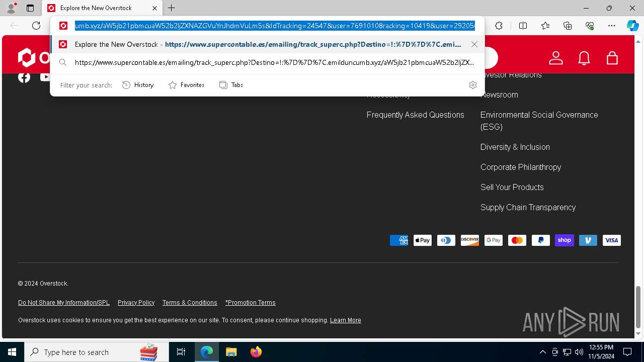Filter search by Tabs
644x362 pixels.
click(231, 85)
